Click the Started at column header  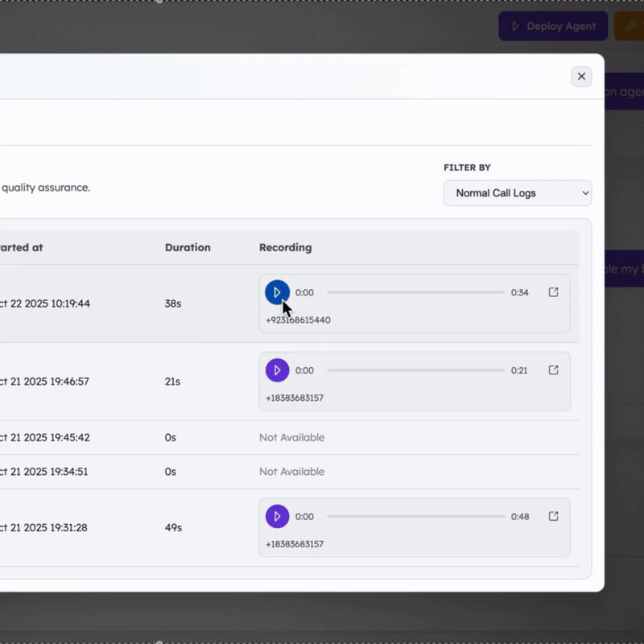pos(22,247)
